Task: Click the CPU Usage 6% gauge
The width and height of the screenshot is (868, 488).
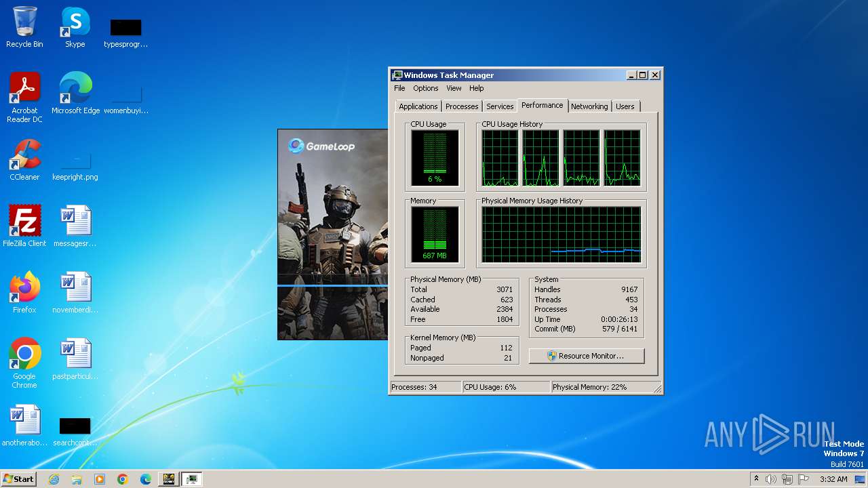Action: [x=435, y=158]
